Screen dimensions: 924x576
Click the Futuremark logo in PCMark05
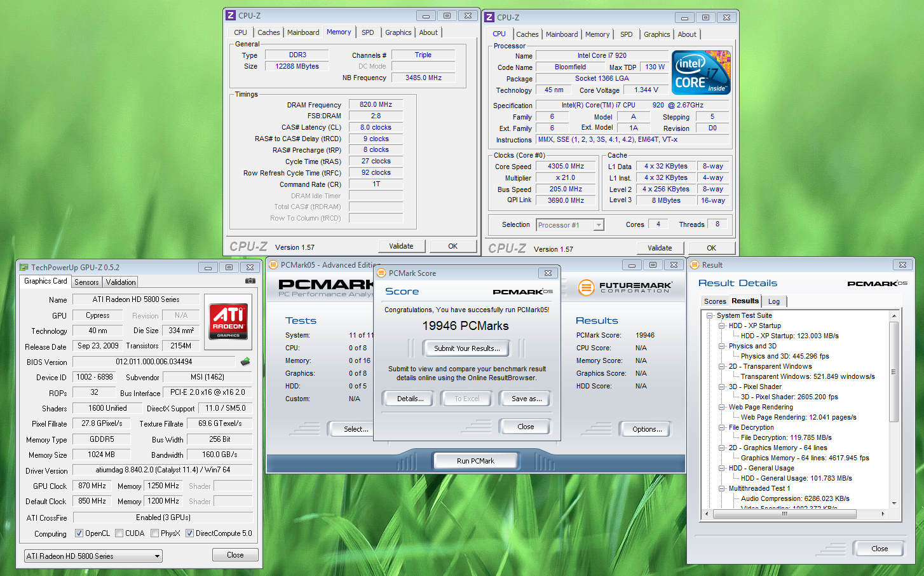[x=624, y=287]
